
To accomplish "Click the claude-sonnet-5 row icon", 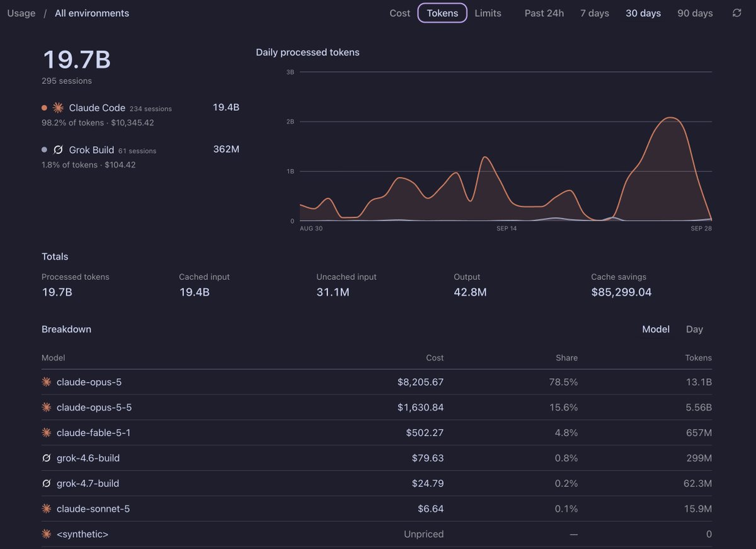I will pos(46,509).
